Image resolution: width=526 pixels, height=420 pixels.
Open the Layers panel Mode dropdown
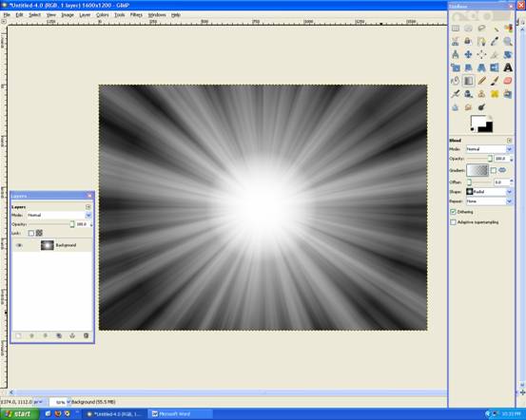coord(59,215)
